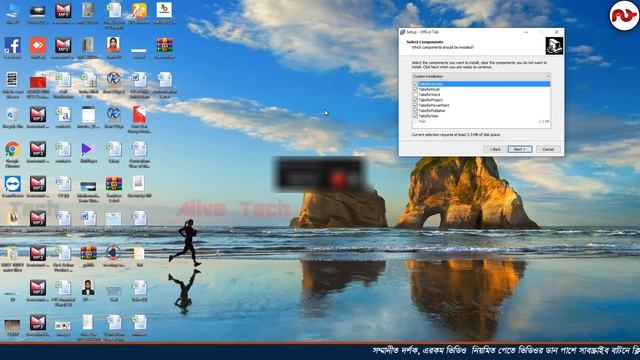
Task: Uncheck the TabsforPowerPoint component
Action: point(416,105)
